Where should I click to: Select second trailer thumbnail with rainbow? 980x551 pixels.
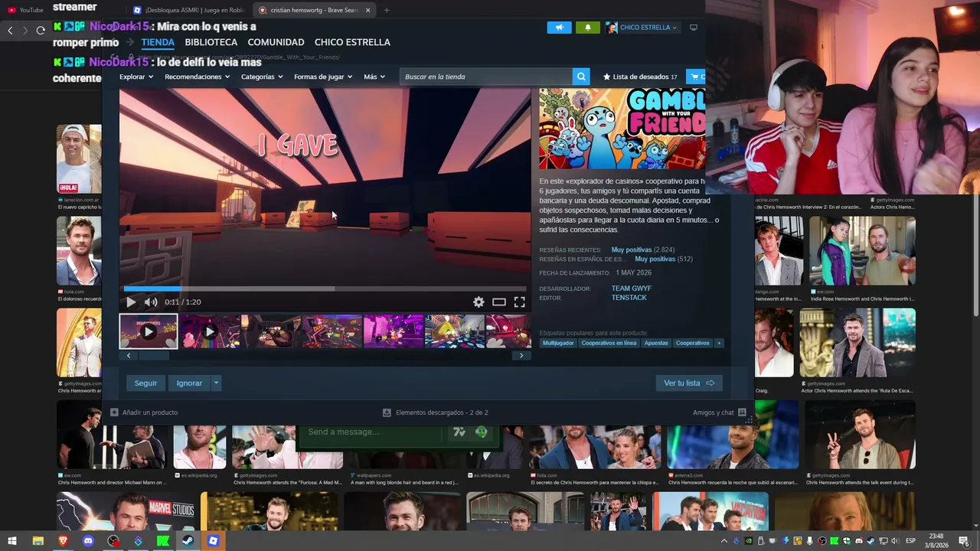click(x=210, y=331)
